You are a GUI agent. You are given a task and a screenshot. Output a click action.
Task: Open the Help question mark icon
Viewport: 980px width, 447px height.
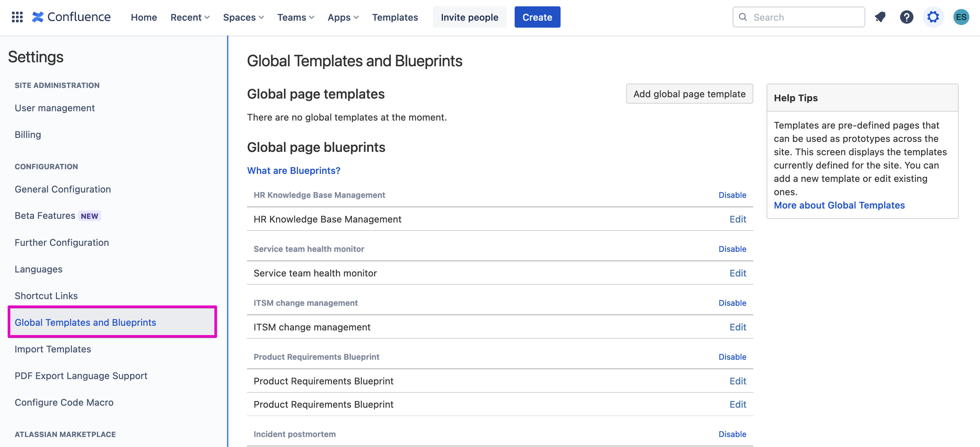[x=906, y=17]
